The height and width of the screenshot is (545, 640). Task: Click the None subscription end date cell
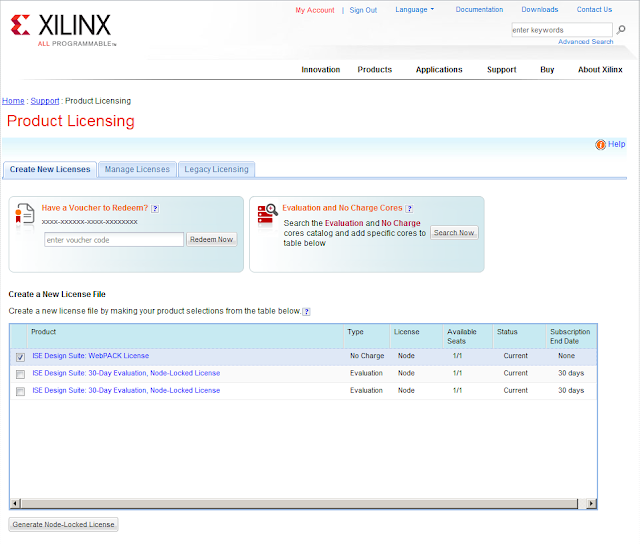[567, 356]
